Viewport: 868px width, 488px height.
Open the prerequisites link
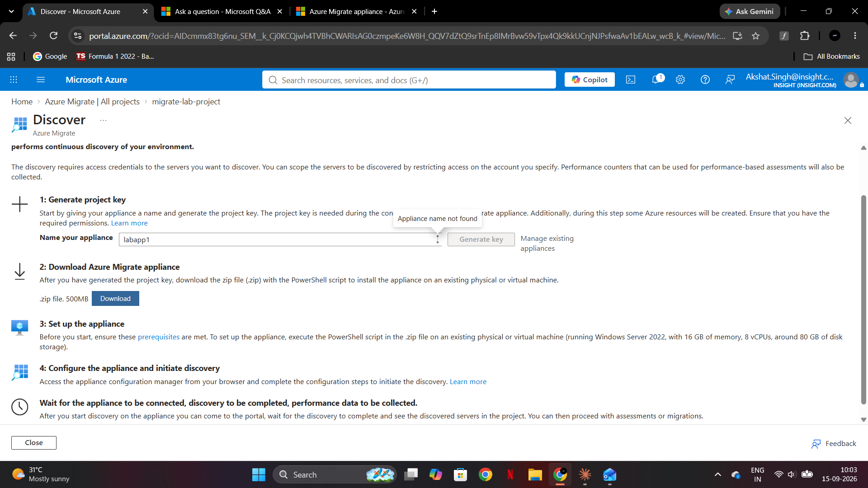159,337
